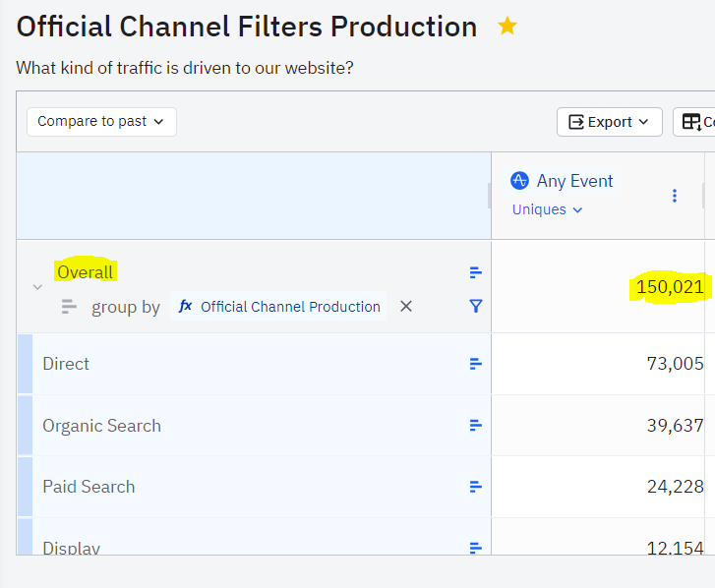Click the Any Event column header
This screenshot has width=715, height=588.
tap(574, 181)
